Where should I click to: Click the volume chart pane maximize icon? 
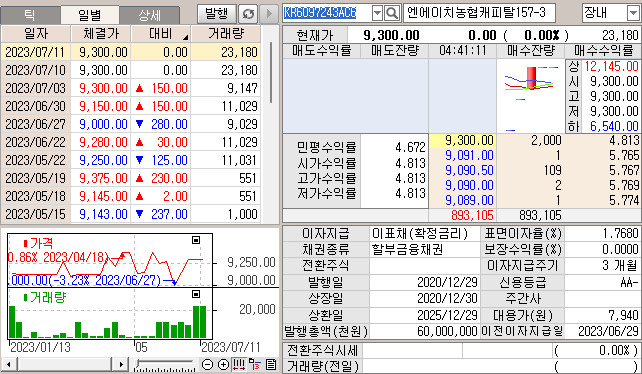(x=196, y=294)
